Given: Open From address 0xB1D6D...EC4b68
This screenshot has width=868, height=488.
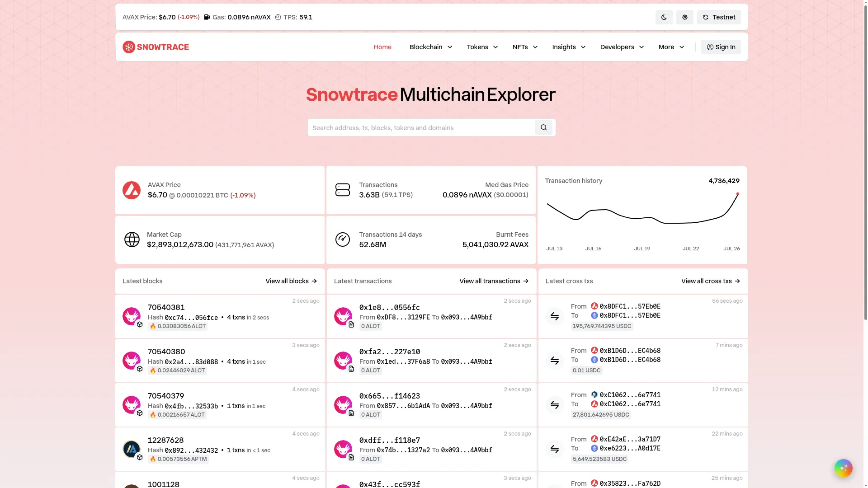Looking at the screenshot, I should click(630, 351).
